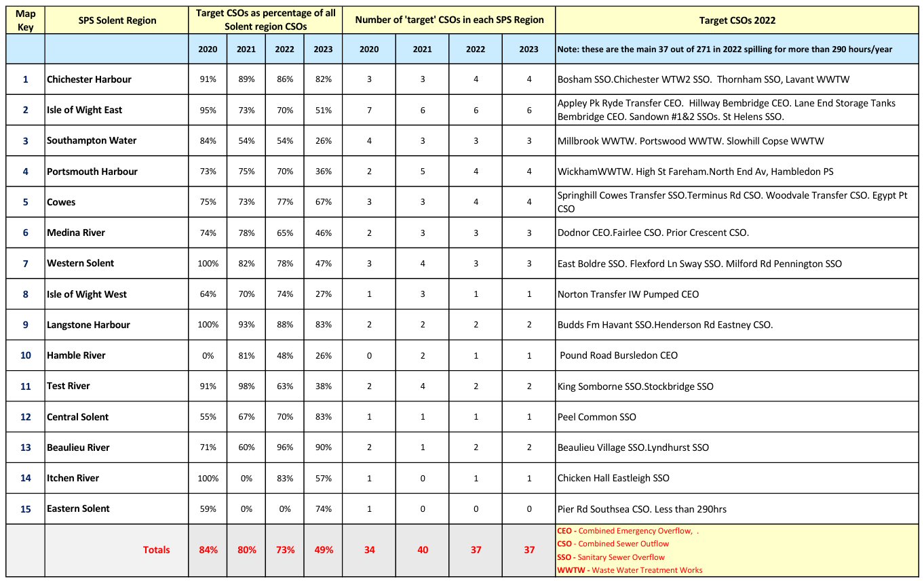Click the 'Peel Common SSO' cell
Viewport: 924px width, 581px height.
[x=596, y=417]
